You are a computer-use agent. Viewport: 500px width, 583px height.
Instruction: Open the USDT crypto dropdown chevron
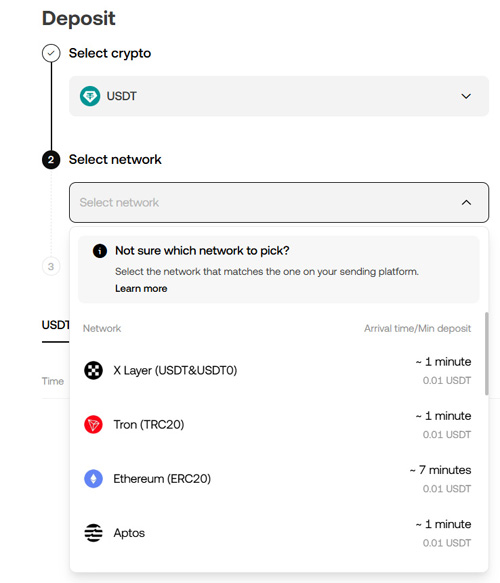[466, 96]
